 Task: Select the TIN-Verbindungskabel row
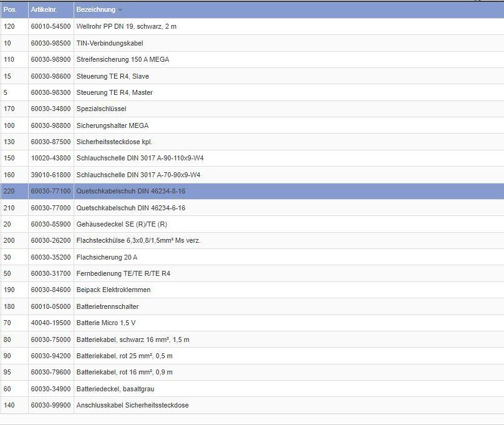click(x=109, y=43)
